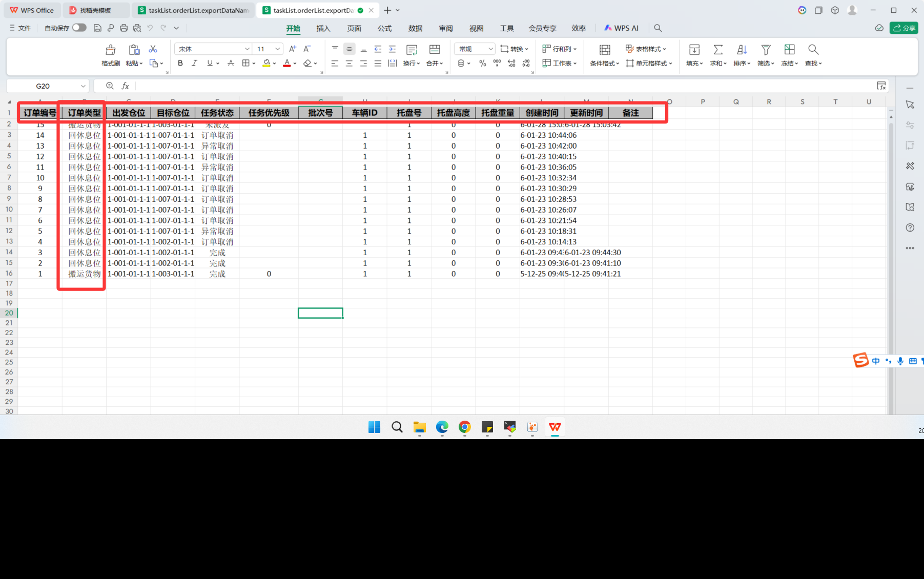924x579 pixels.
Task: Toggle bold formatting
Action: click(180, 64)
